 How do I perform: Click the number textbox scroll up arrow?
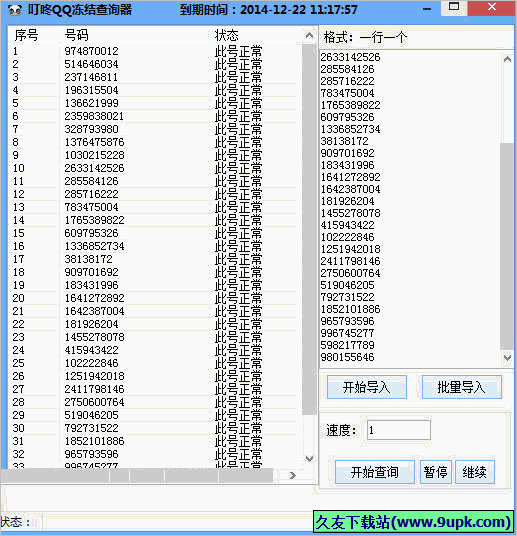click(507, 59)
